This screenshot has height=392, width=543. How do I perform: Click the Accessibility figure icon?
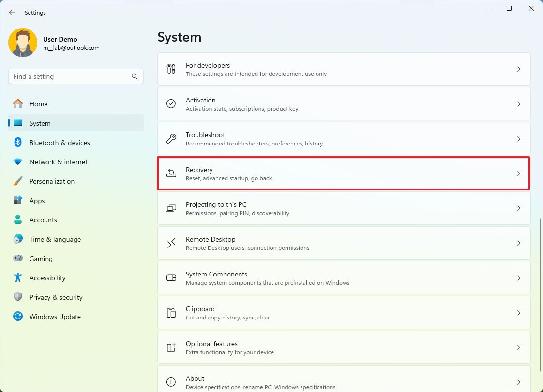click(x=18, y=278)
